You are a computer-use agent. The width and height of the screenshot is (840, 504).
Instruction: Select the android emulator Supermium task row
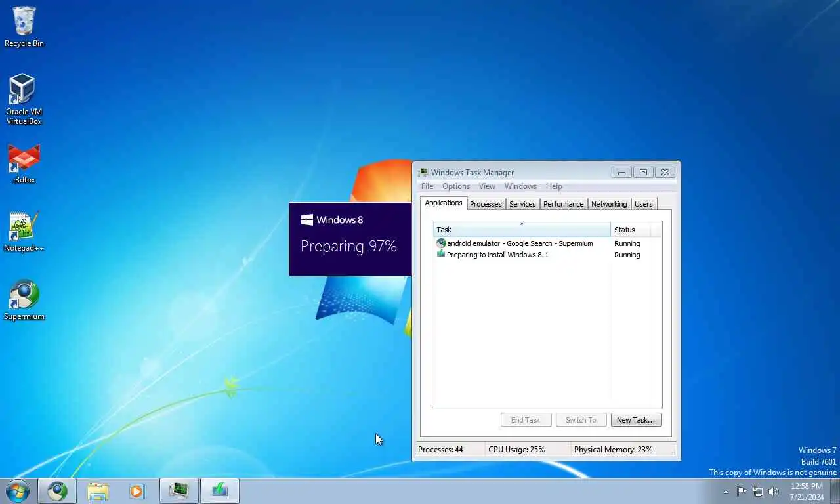(547, 243)
